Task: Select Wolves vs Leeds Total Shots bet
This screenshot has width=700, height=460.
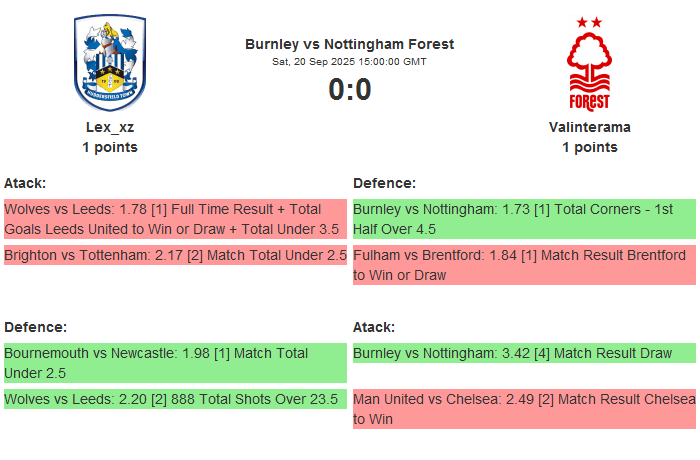Action: (x=174, y=400)
